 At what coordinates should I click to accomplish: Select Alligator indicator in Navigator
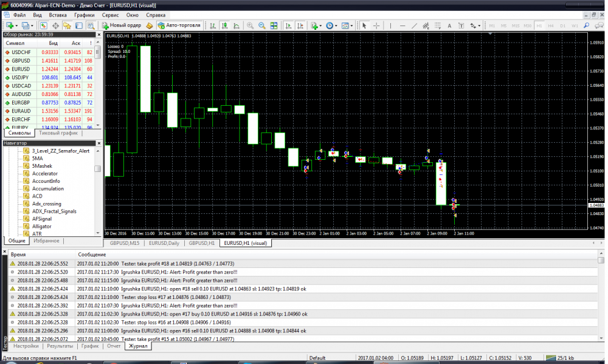[x=41, y=227]
